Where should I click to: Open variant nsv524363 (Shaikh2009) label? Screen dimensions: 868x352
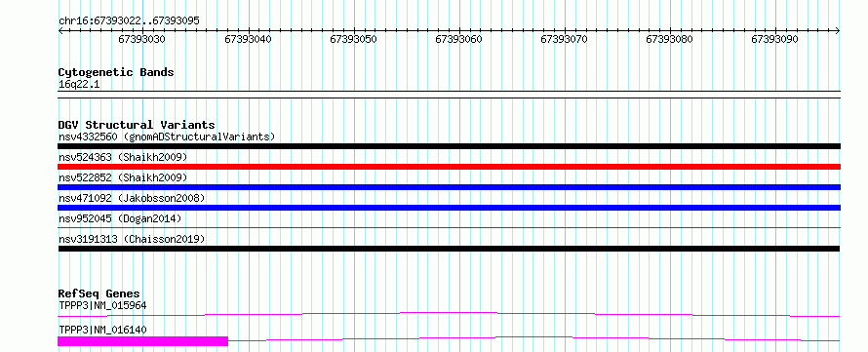pyautogui.click(x=123, y=157)
